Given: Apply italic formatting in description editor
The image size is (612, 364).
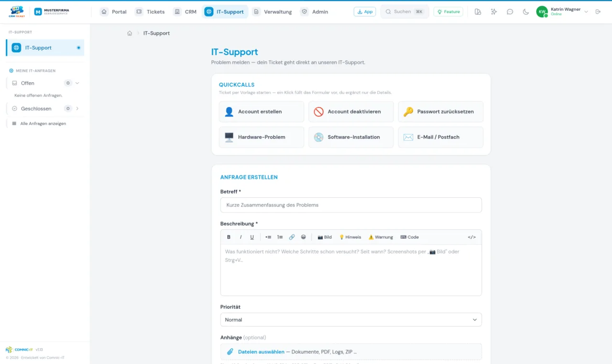Looking at the screenshot, I should [240, 237].
